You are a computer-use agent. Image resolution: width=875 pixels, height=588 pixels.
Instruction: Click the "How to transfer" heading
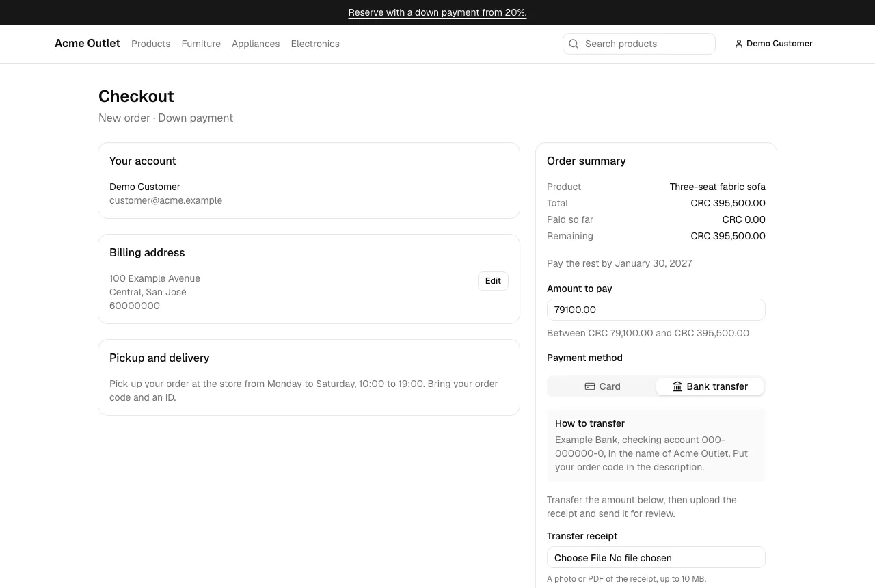point(590,423)
